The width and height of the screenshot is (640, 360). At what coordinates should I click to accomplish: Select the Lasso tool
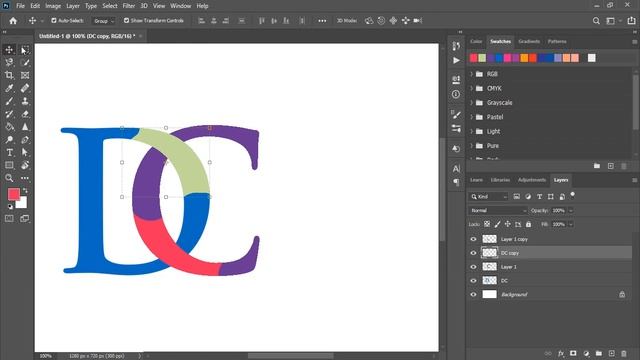point(9,62)
